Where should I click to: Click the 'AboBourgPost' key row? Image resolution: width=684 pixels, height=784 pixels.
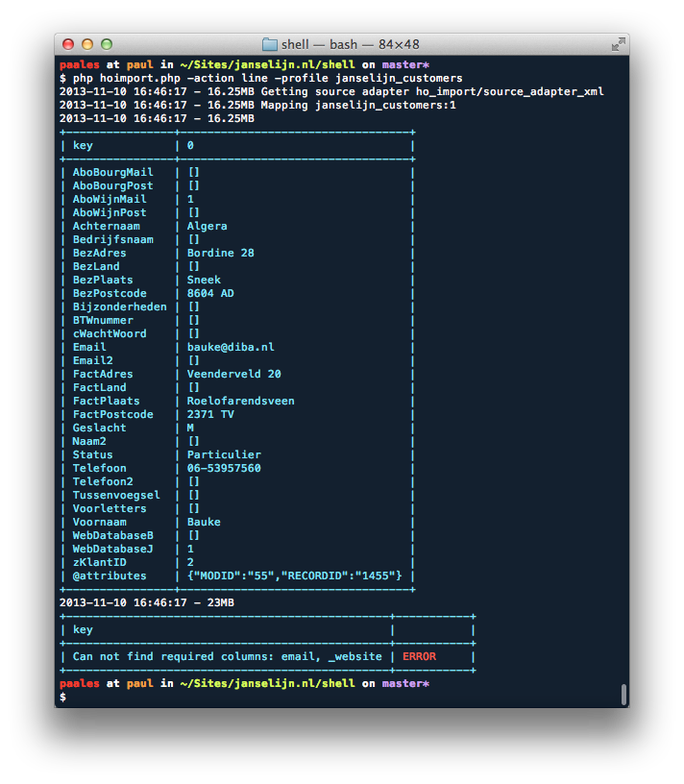pyautogui.click(x=237, y=186)
